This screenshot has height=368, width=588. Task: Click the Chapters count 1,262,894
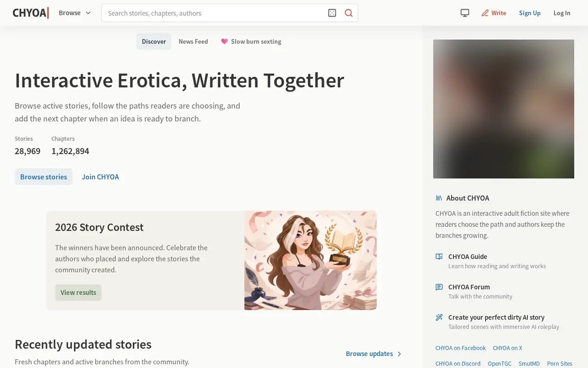click(x=70, y=151)
